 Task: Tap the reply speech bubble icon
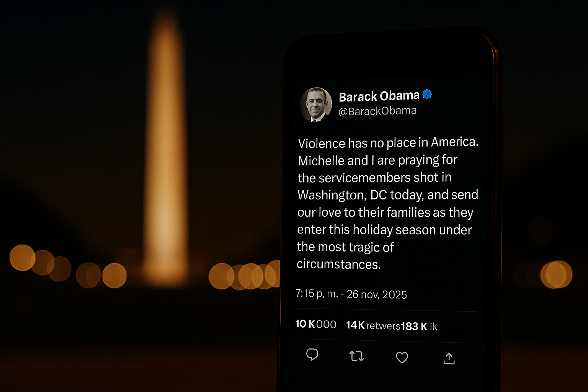pyautogui.click(x=312, y=354)
